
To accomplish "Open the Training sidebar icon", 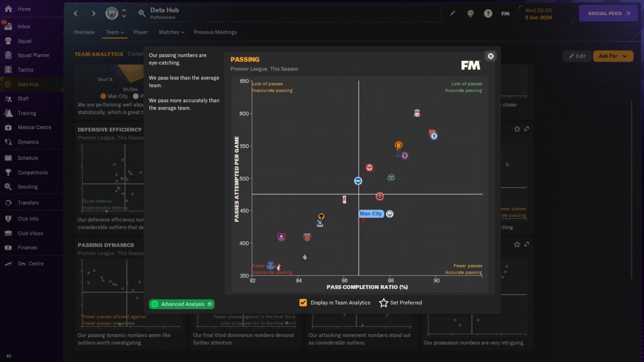I will [8, 113].
